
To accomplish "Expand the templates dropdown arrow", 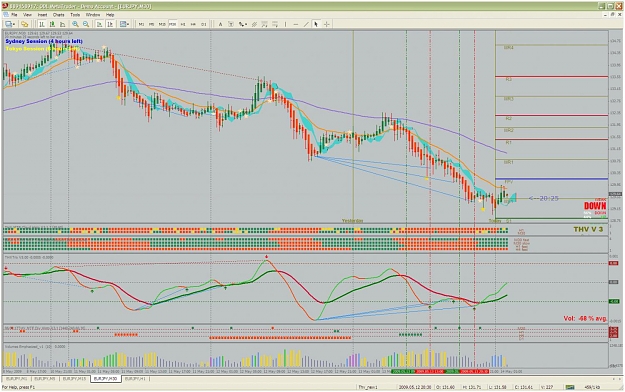I will pos(128,24).
